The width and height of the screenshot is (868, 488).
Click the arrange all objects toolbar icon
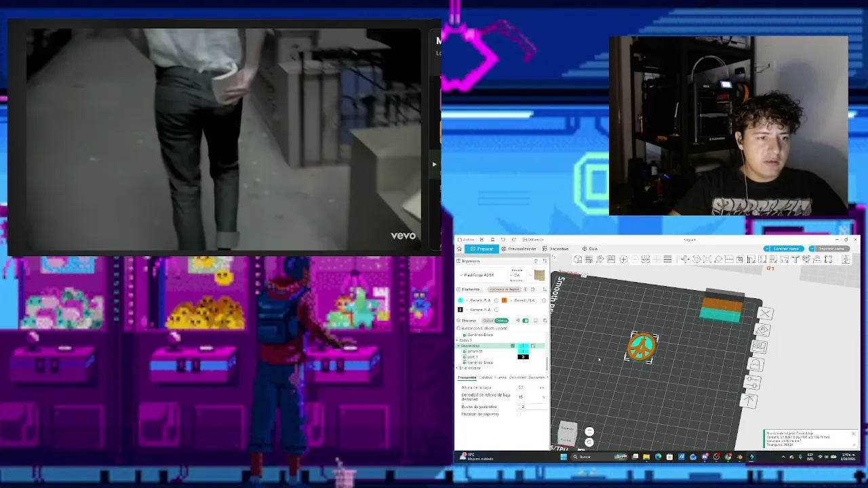click(611, 259)
